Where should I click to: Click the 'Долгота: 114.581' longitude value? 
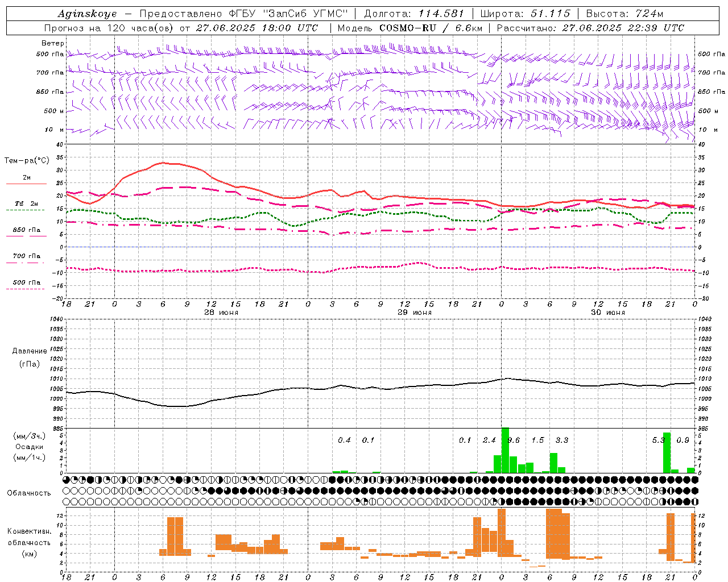point(414,14)
